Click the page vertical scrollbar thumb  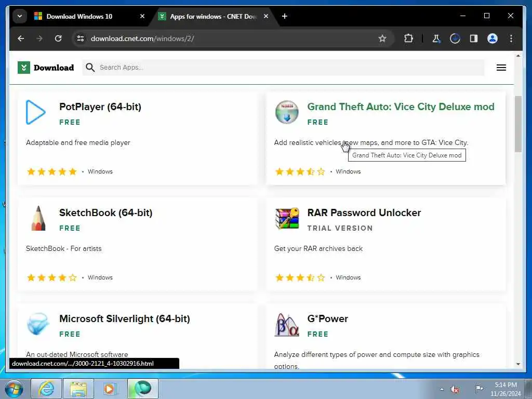(x=518, y=124)
